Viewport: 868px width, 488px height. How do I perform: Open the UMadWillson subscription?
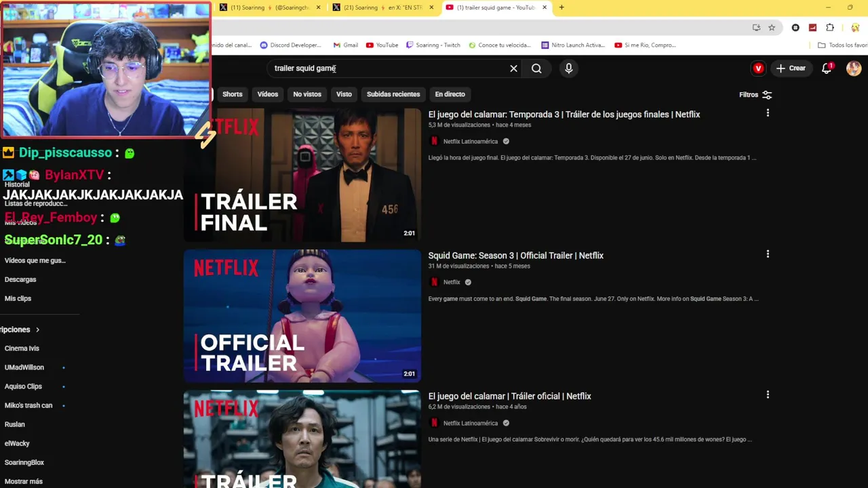(x=24, y=367)
